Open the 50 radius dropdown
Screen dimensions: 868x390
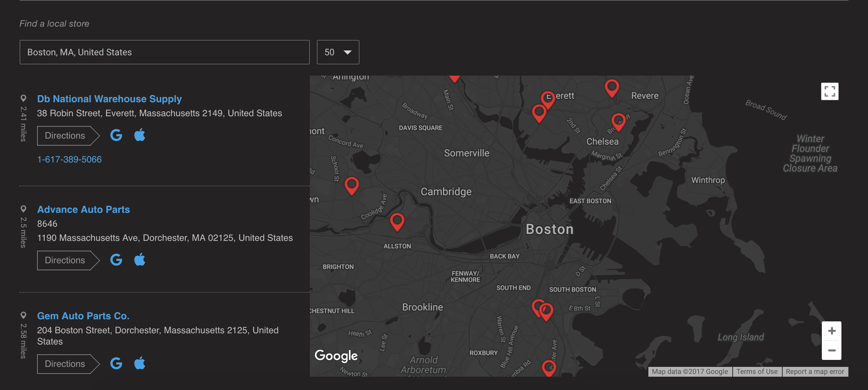tap(337, 52)
